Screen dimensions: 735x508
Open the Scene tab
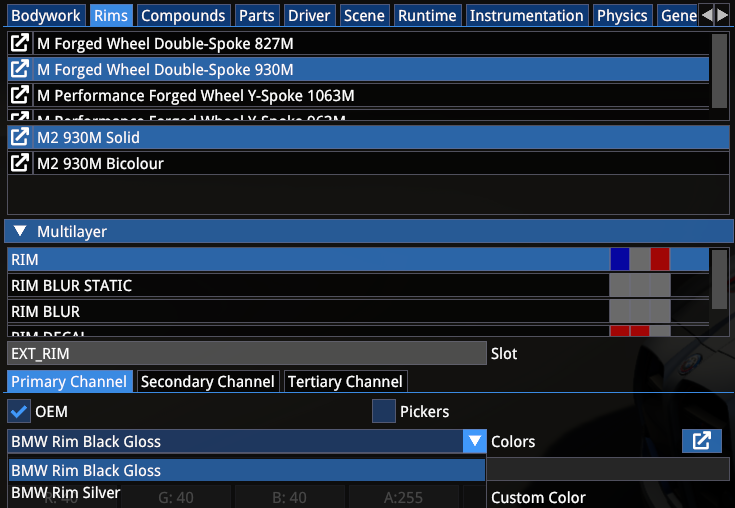(x=364, y=15)
